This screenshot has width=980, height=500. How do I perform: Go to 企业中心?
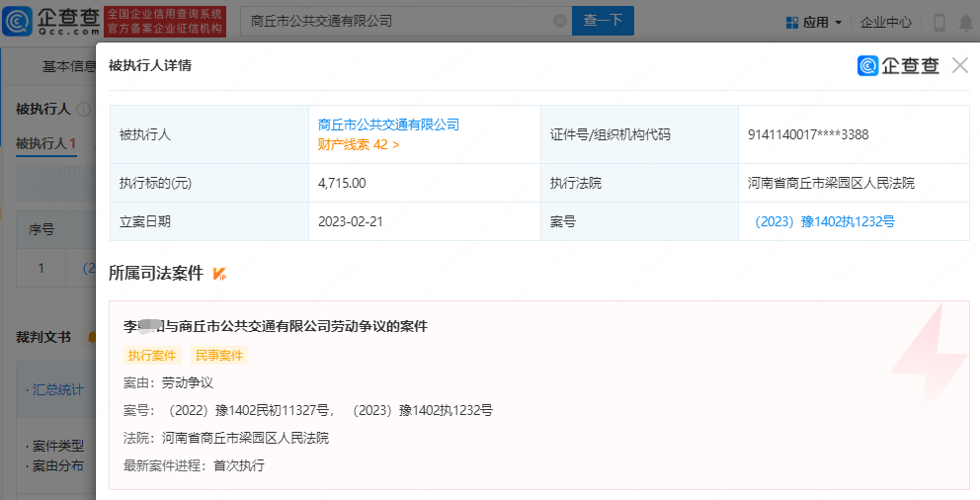click(885, 22)
